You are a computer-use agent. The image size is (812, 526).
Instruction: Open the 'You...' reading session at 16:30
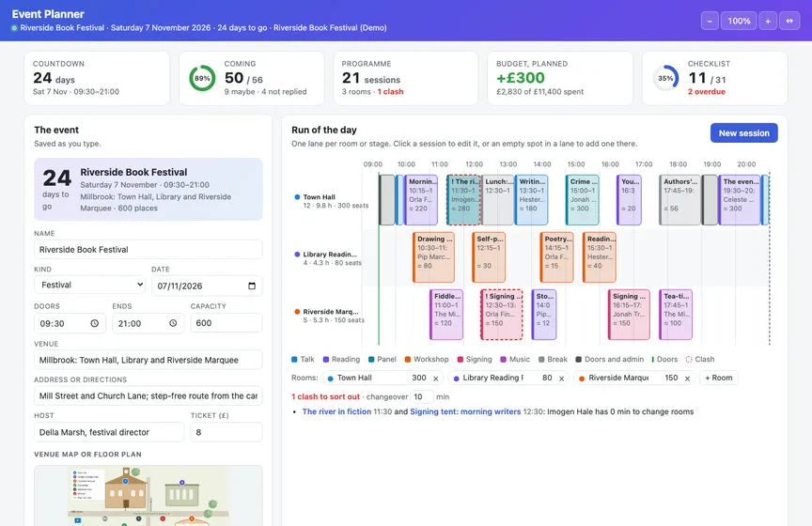click(629, 200)
